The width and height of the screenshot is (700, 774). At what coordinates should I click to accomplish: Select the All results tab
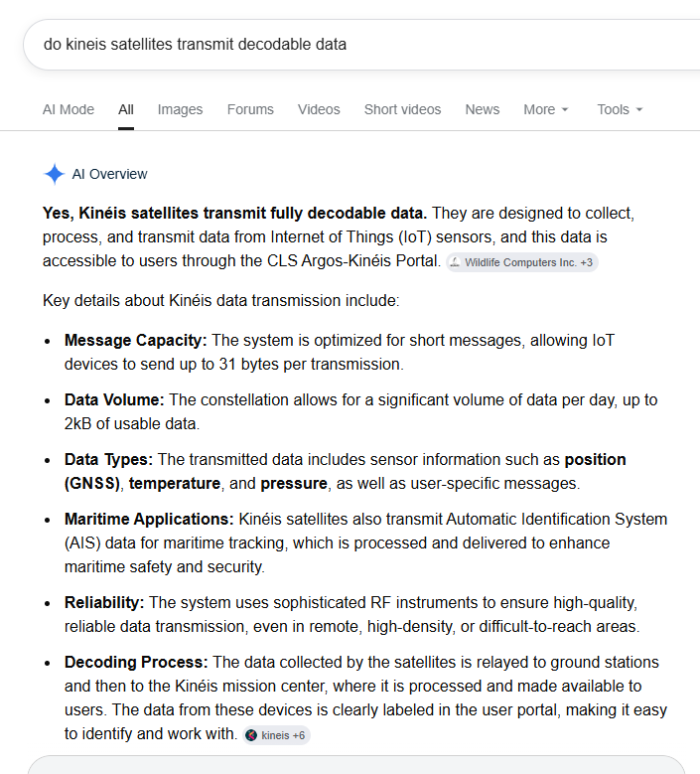tap(126, 109)
